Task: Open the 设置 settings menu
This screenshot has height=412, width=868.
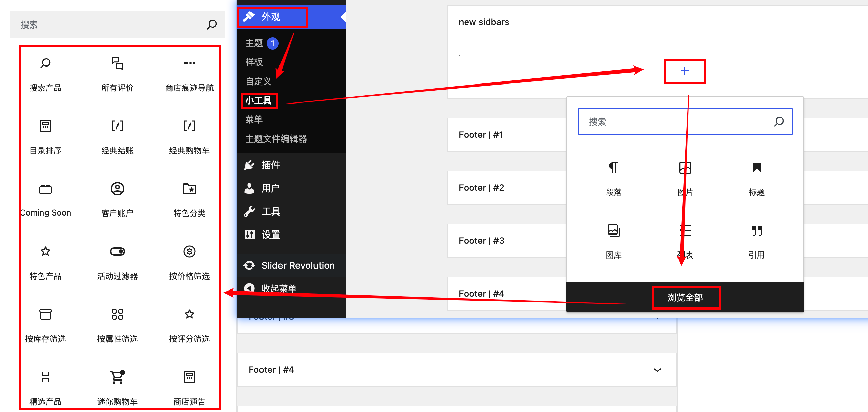Action: (291, 235)
